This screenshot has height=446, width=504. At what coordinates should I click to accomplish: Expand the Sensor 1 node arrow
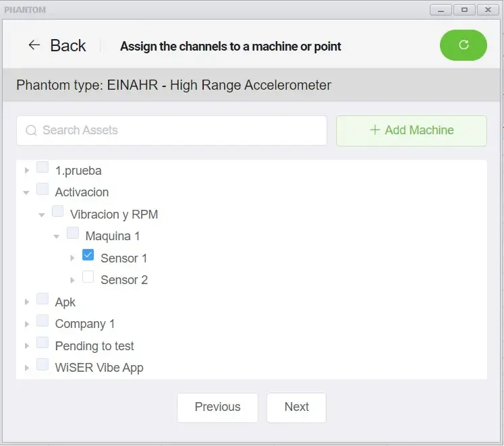(72, 258)
